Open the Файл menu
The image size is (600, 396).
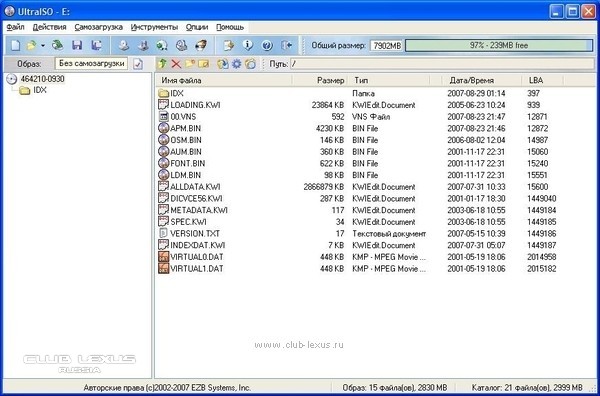pyautogui.click(x=16, y=27)
